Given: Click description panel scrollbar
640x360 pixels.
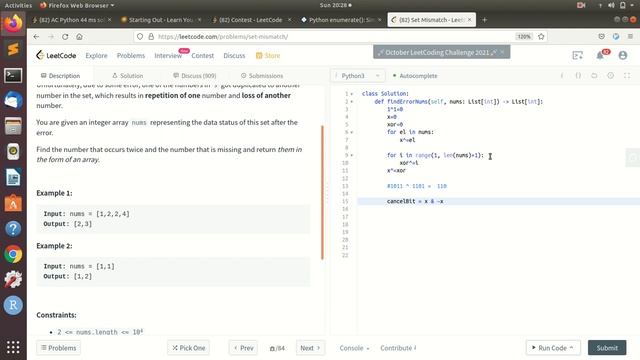Looking at the screenshot, I should [x=322, y=193].
